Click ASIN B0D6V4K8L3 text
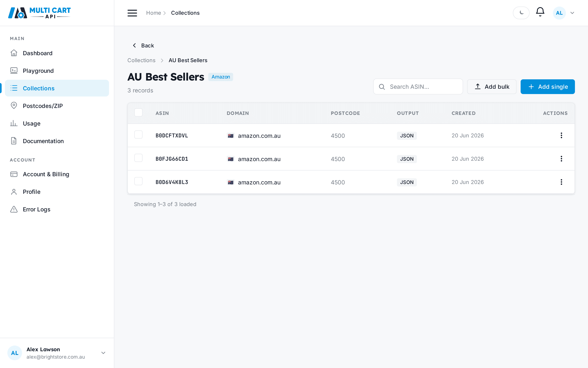 (172, 182)
